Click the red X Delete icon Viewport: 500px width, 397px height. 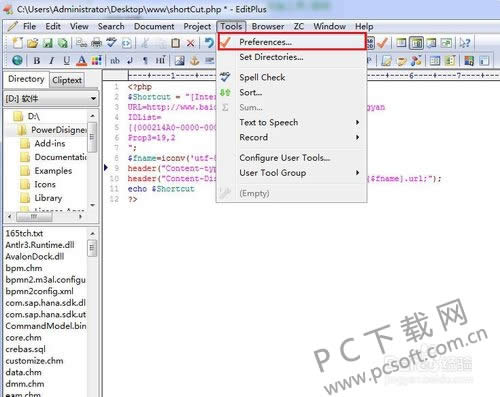[190, 43]
